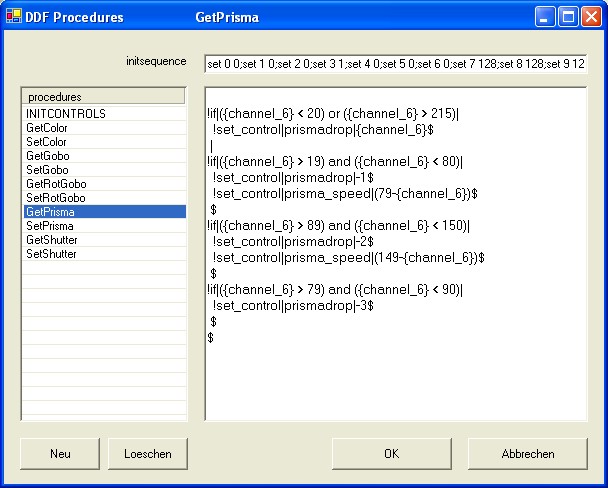The width and height of the screenshot is (608, 488).
Task: Pick GetShutter in the list
Action: point(51,240)
